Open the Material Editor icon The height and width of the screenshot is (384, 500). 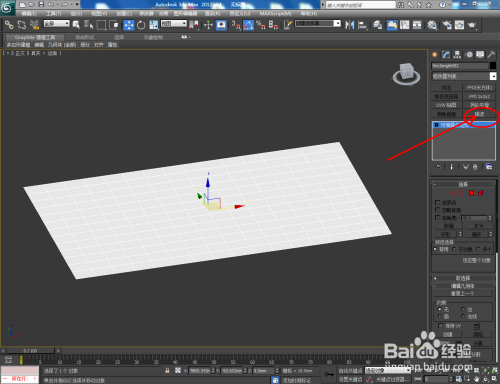(x=432, y=25)
